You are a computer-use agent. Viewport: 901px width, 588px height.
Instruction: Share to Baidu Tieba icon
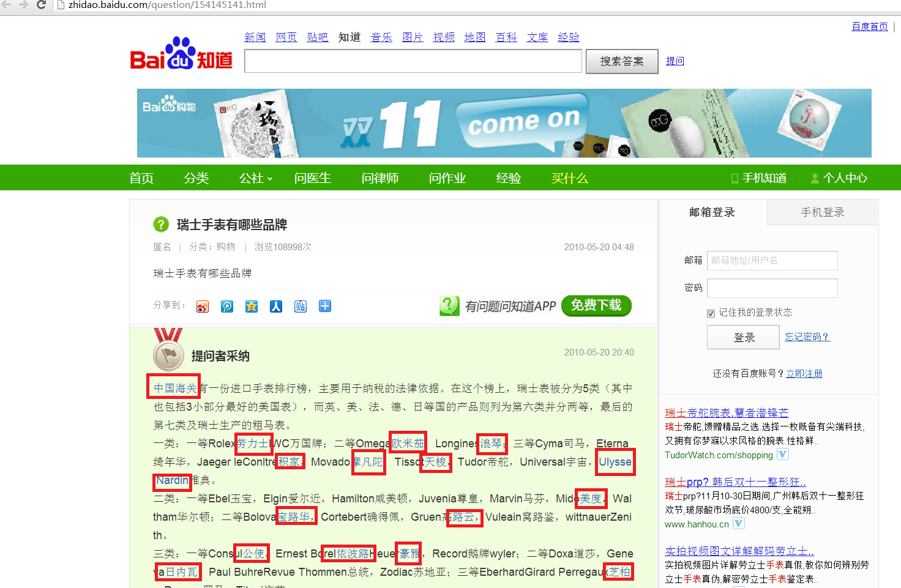tap(301, 307)
